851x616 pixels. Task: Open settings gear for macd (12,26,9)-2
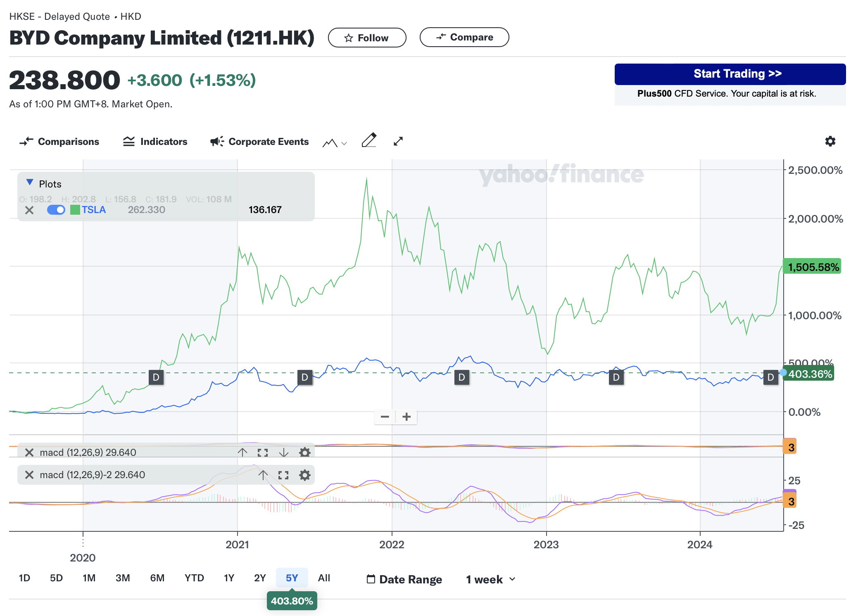tap(304, 475)
